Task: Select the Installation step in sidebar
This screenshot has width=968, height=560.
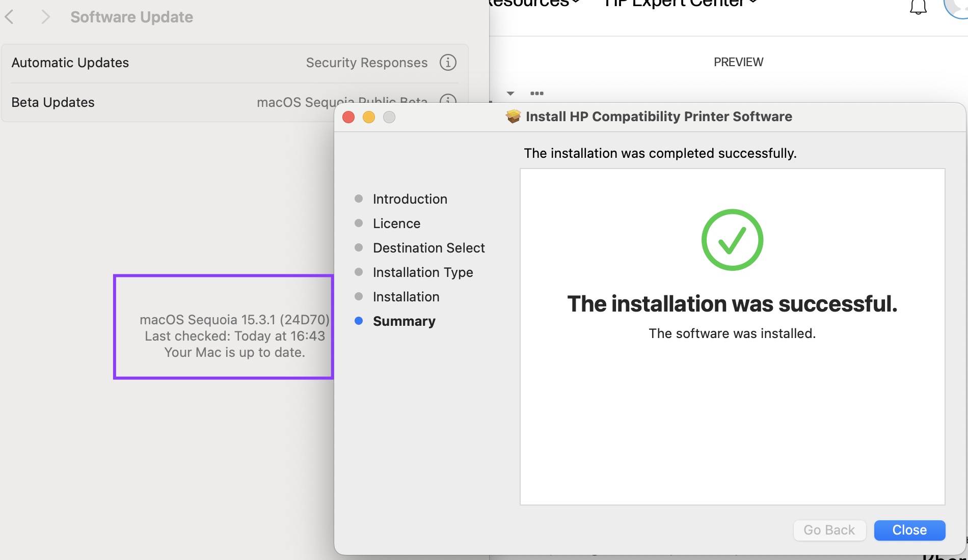Action: pyautogui.click(x=406, y=297)
